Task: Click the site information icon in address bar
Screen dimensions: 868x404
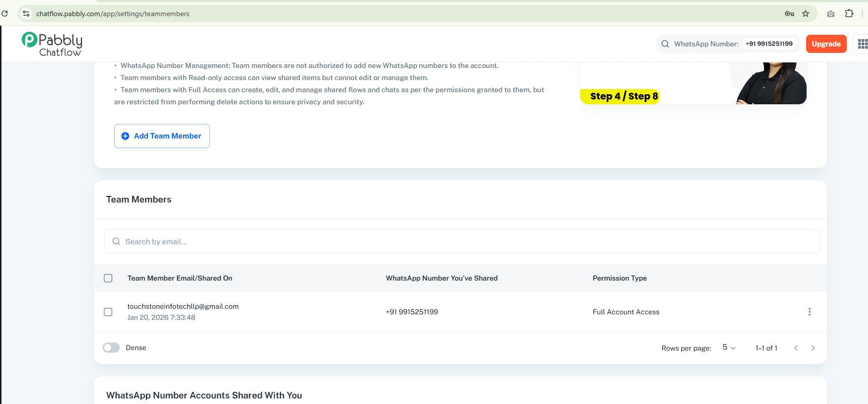Action: tap(26, 14)
